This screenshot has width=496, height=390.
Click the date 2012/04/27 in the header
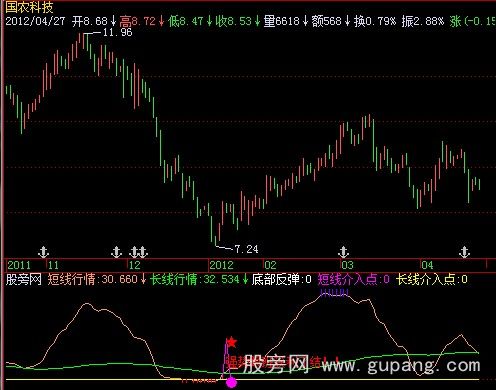[x=35, y=22]
